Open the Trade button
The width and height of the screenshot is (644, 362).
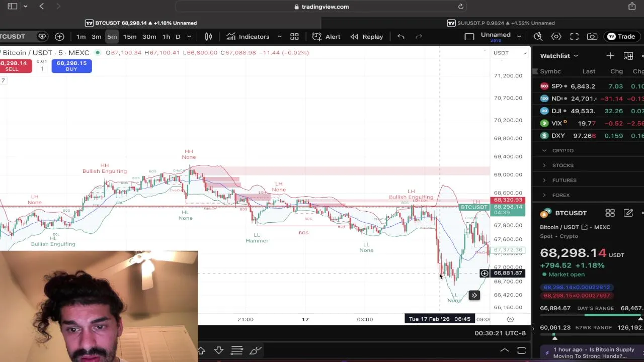coord(621,36)
